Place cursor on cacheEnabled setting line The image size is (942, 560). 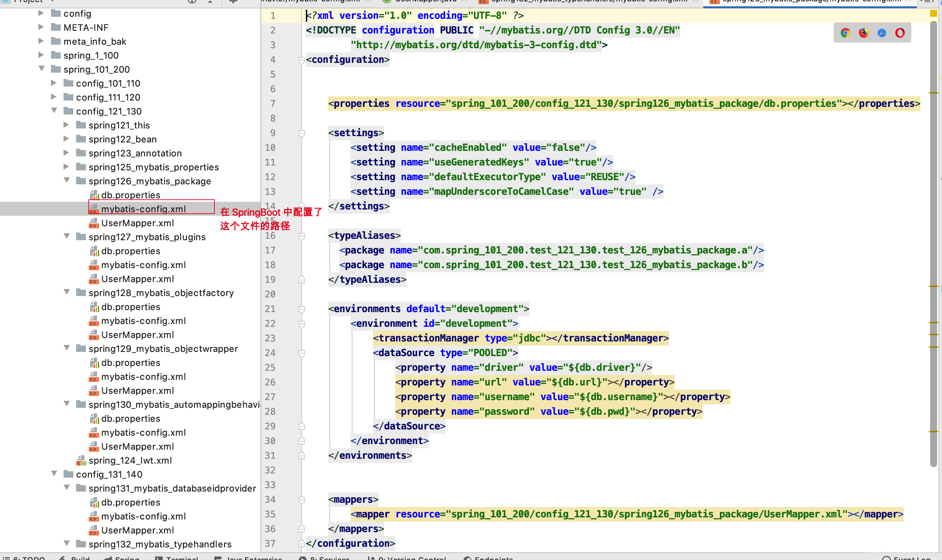pyautogui.click(x=473, y=148)
